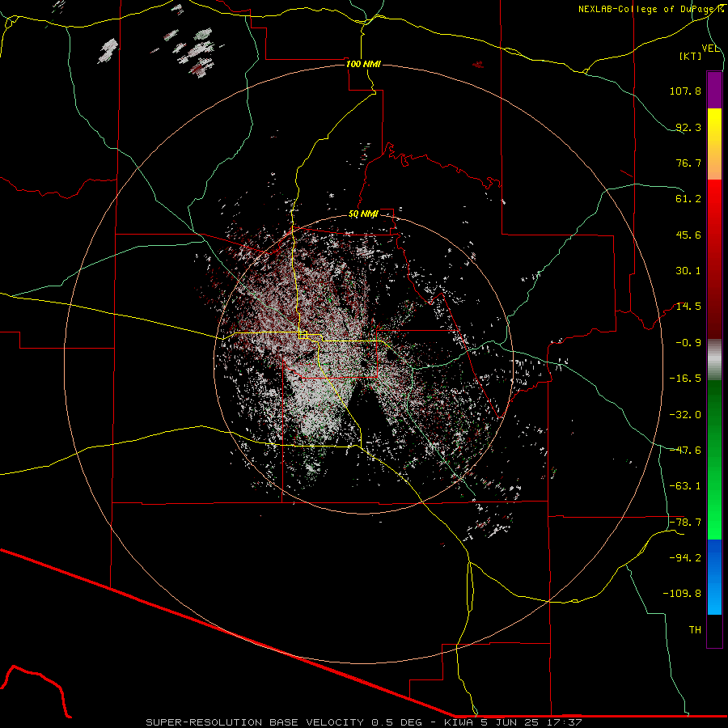
Task: Click the -47.6 velocity scale value
Action: [685, 451]
